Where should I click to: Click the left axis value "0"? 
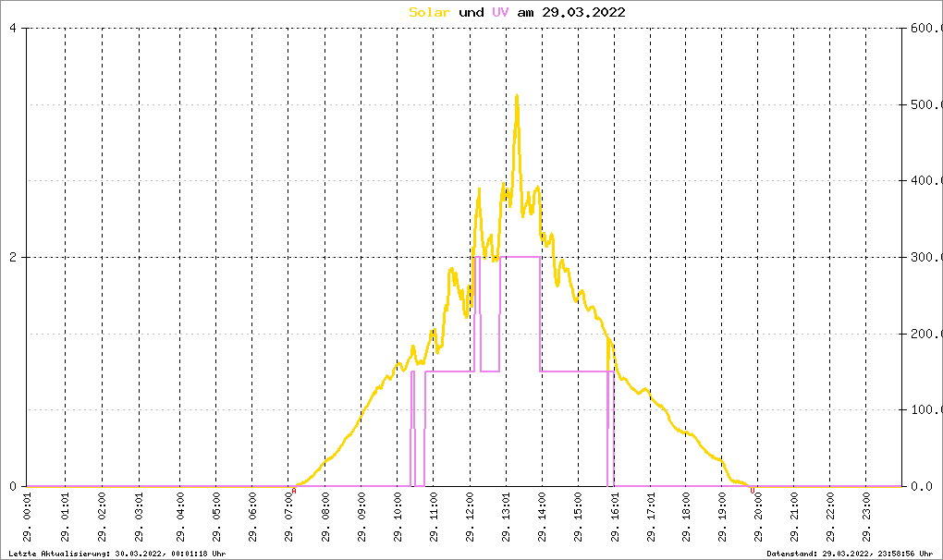(13, 486)
